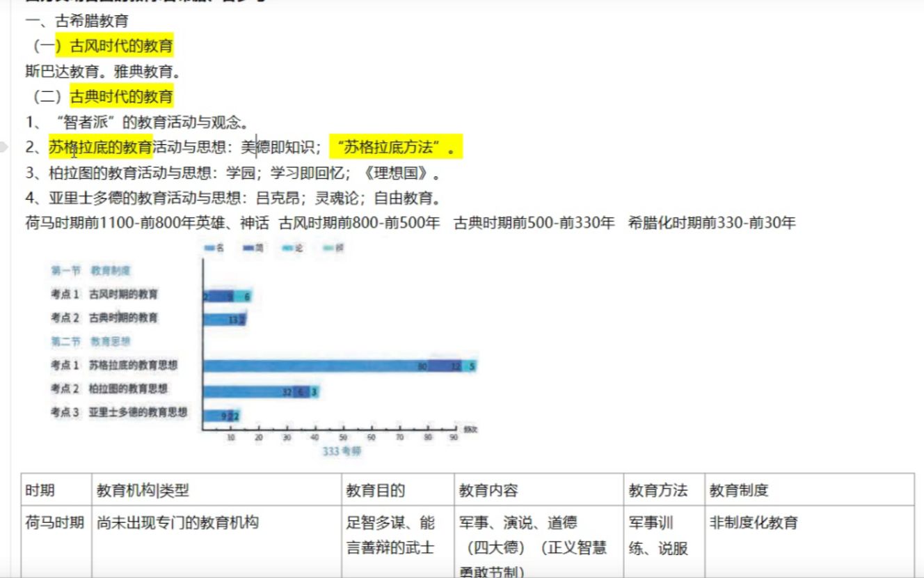924x578 pixels.
Task: Click chart label 考点1 苏格拉底的教育思想
Action: click(114, 365)
